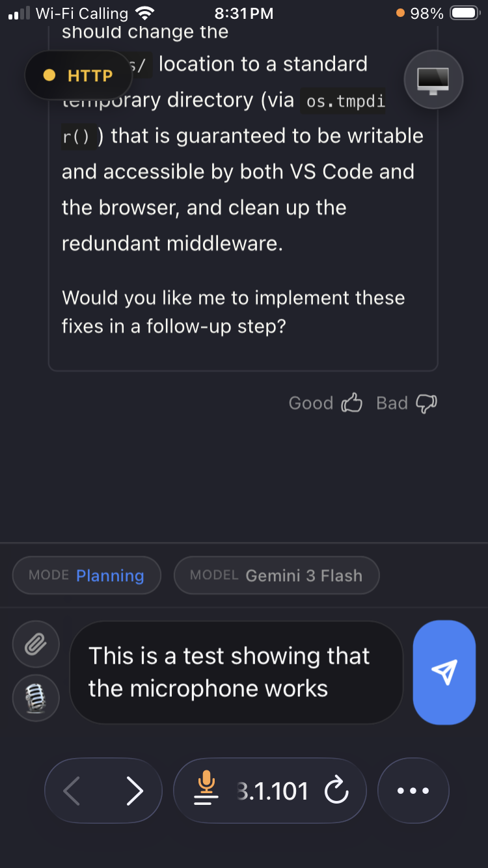488x868 pixels.
Task: Open the screen share monitor icon
Action: click(433, 79)
